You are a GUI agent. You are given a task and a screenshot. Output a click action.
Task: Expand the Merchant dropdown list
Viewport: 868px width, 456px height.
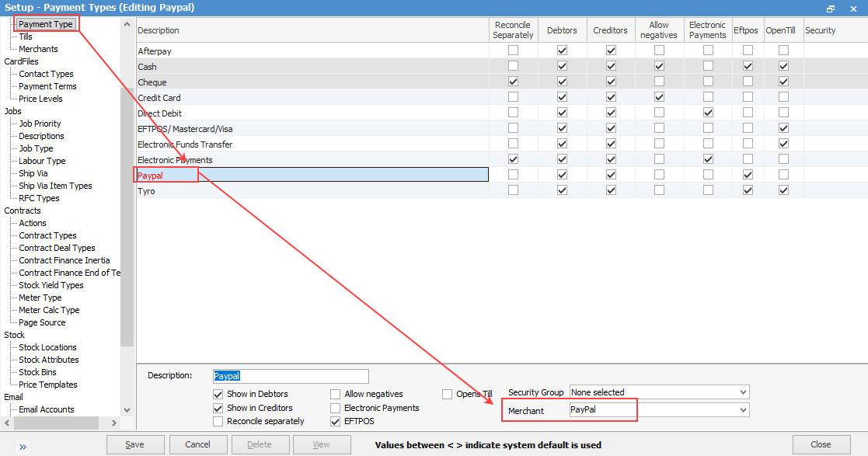pos(743,409)
